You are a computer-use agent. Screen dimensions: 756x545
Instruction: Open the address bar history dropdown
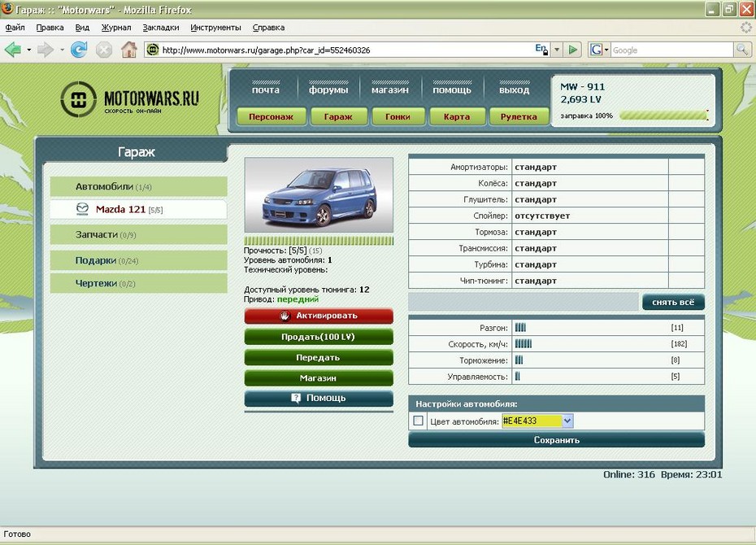point(557,50)
